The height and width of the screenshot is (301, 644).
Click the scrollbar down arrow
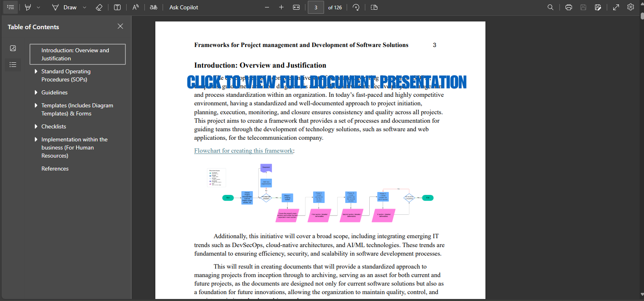[642, 295]
